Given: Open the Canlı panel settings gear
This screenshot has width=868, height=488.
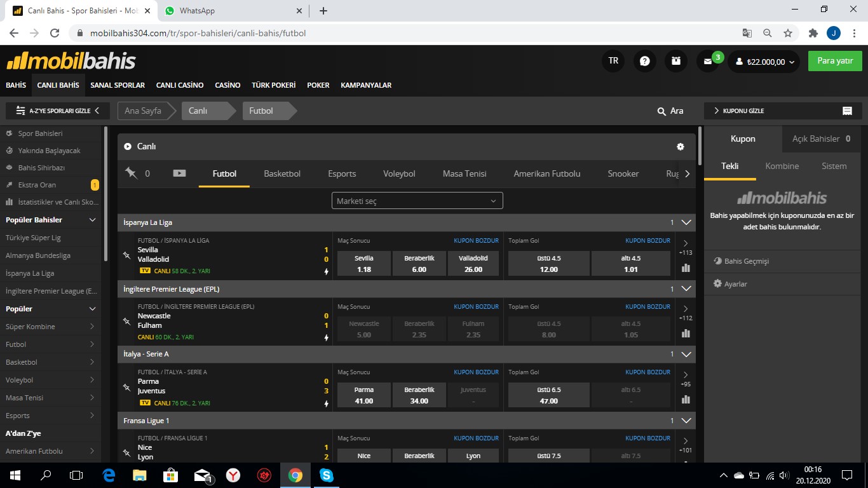Looking at the screenshot, I should [x=681, y=147].
